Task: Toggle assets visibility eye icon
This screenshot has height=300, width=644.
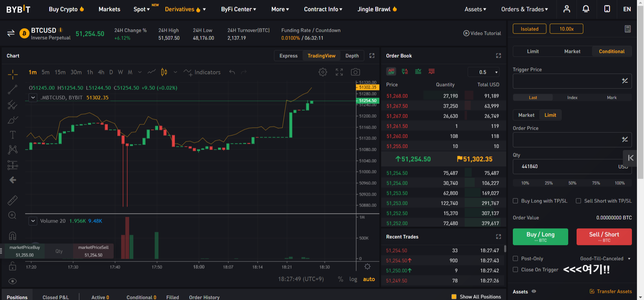Action: (534, 291)
